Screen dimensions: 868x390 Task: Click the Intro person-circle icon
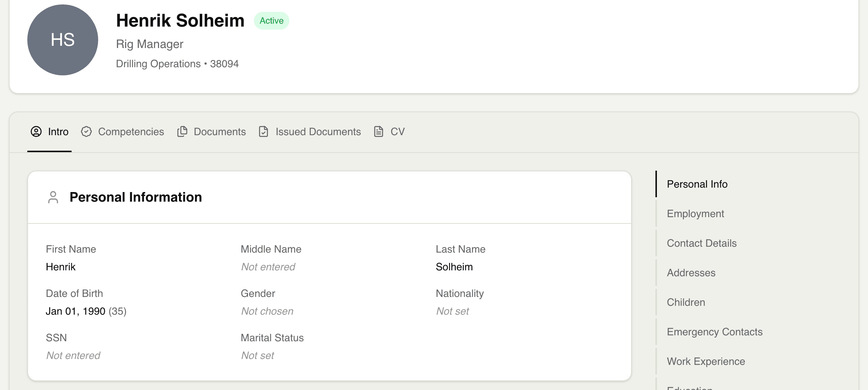pos(36,131)
